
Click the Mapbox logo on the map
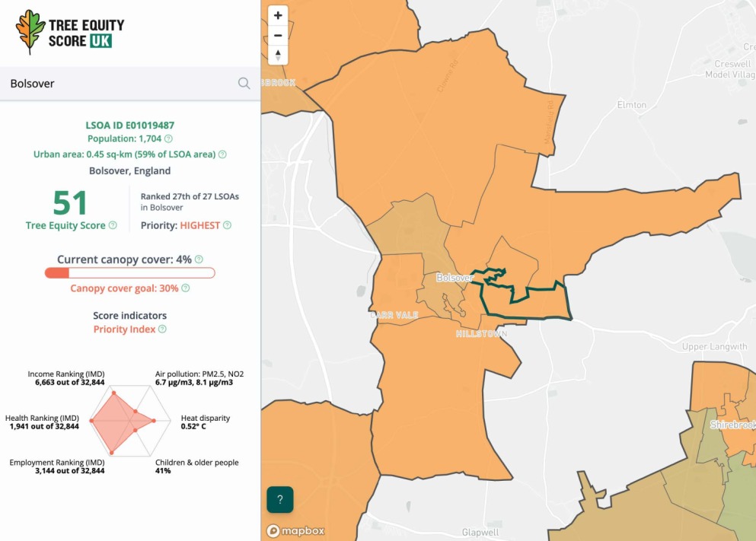coord(295,530)
